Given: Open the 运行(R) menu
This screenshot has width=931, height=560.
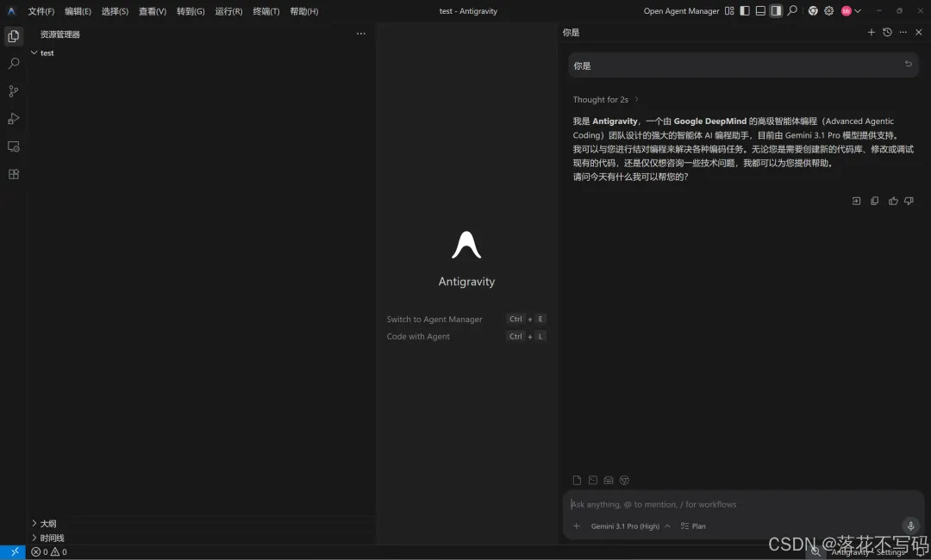Looking at the screenshot, I should tap(228, 11).
